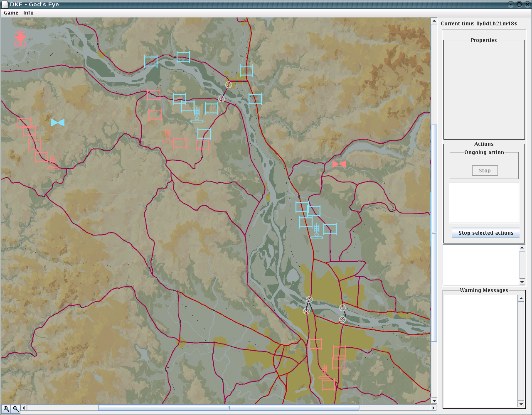The width and height of the screenshot is (532, 415).
Task: Click the map's vertical scrollbar up arrow
Action: tap(434, 21)
